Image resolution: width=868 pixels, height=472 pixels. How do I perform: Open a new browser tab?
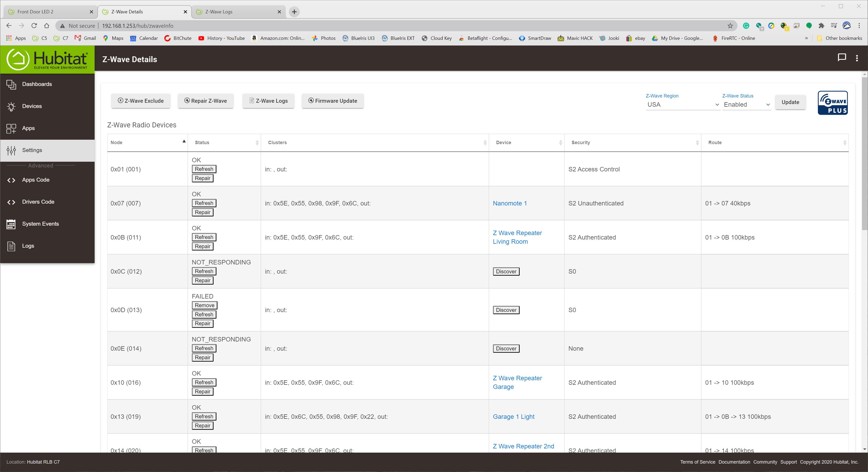point(294,12)
